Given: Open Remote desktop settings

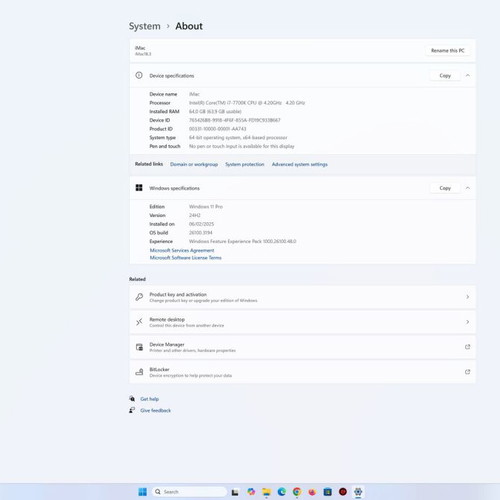Looking at the screenshot, I should [x=303, y=322].
